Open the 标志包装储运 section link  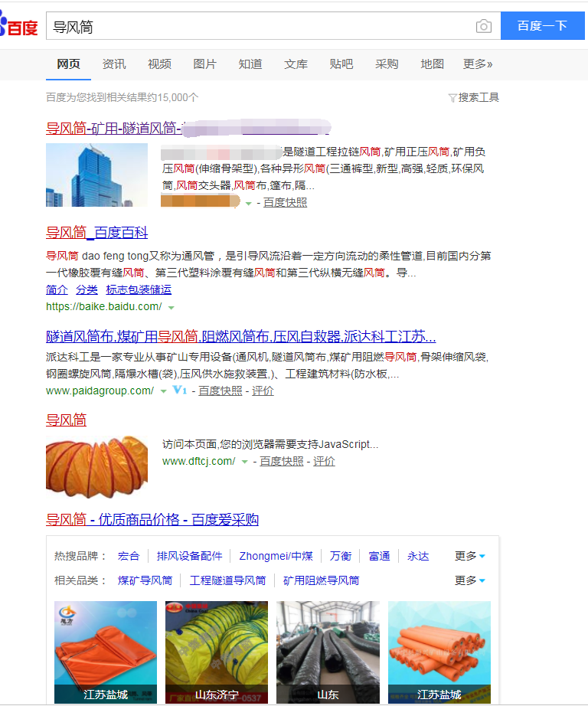point(139,289)
